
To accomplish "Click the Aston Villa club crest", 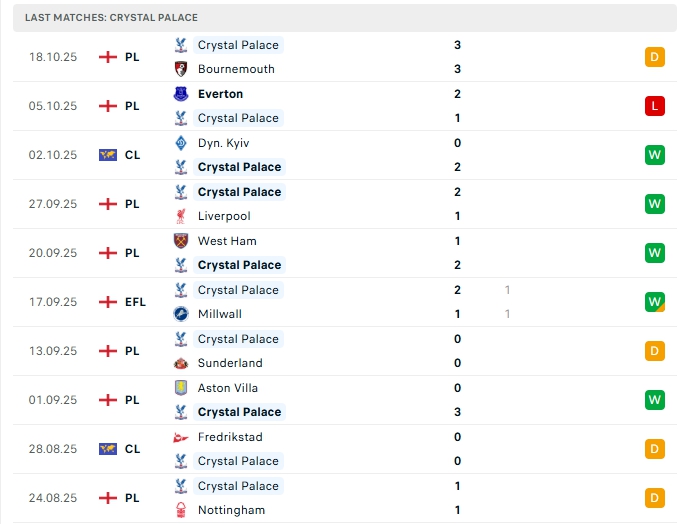I will click(181, 388).
